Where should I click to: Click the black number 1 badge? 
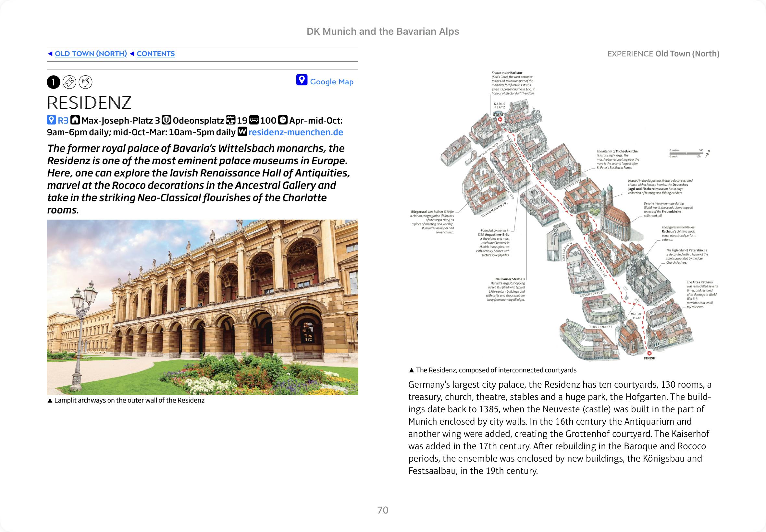(53, 82)
